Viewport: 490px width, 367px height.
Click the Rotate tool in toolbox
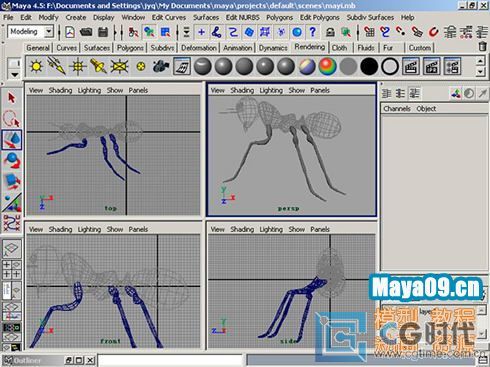coord(12,161)
